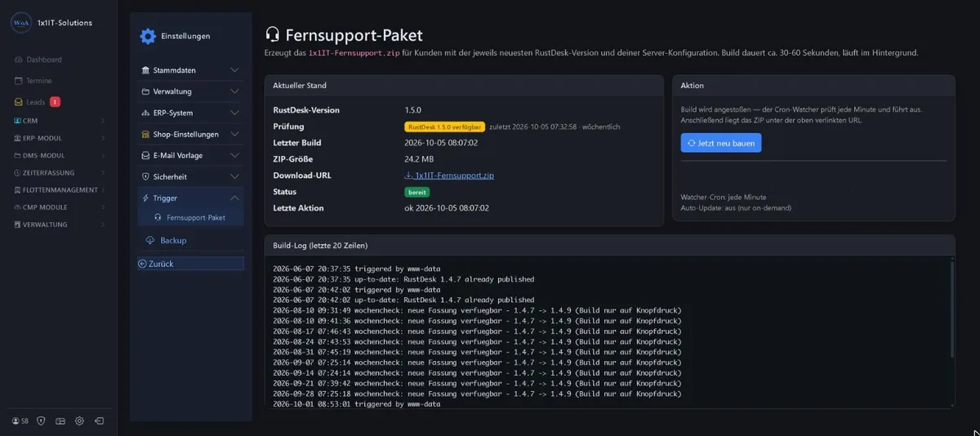Expand the ERP-System settings section
The width and height of the screenshot is (980, 436).
click(190, 113)
